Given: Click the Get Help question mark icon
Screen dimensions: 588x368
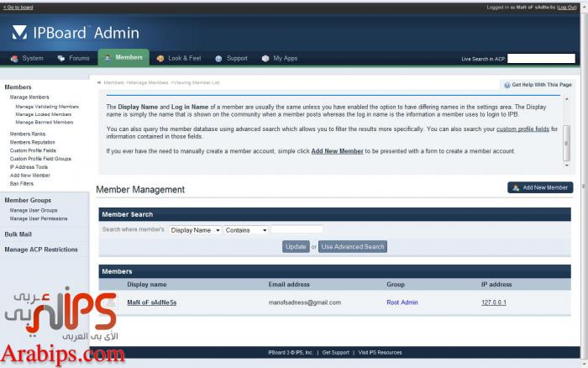Looking at the screenshot, I should pyautogui.click(x=506, y=85).
